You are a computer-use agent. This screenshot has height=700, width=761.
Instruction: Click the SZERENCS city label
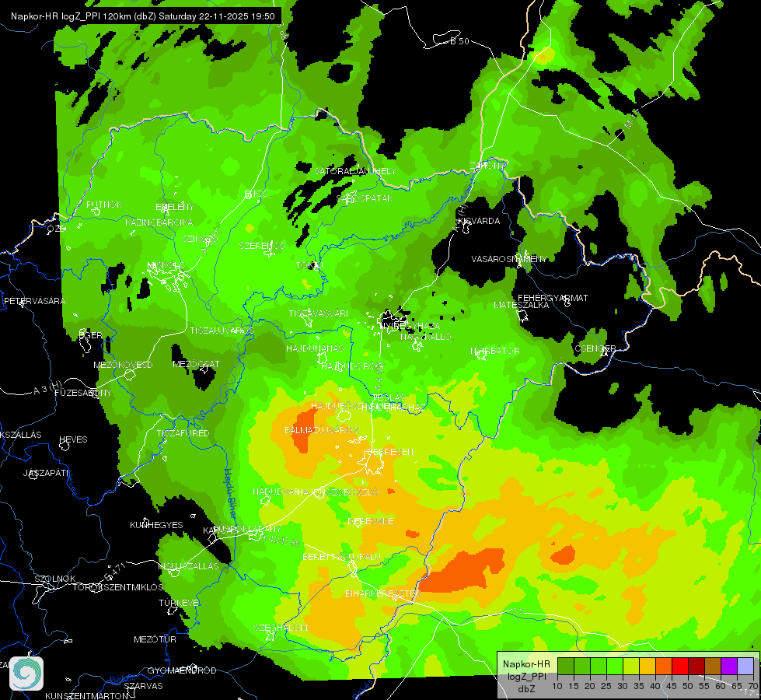click(x=262, y=246)
